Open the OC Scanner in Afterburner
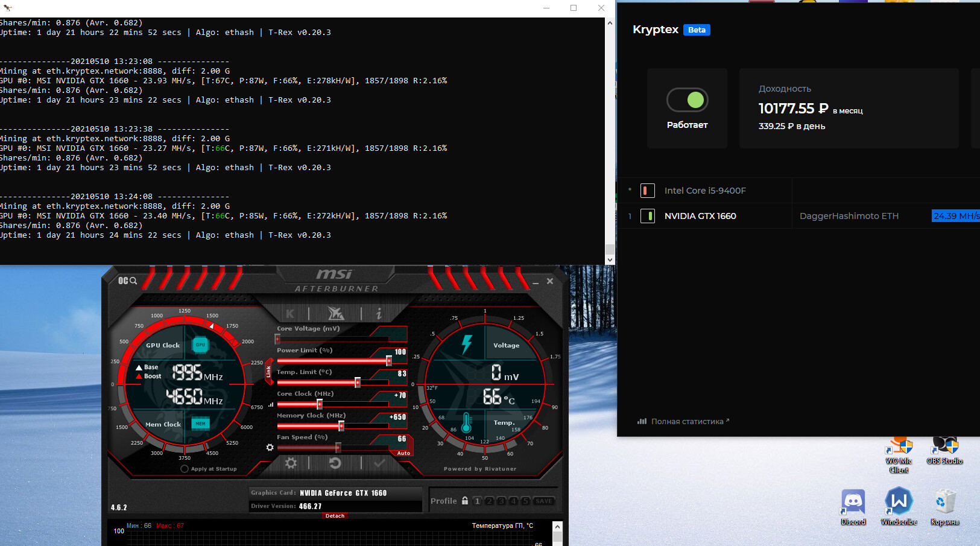 click(x=127, y=281)
